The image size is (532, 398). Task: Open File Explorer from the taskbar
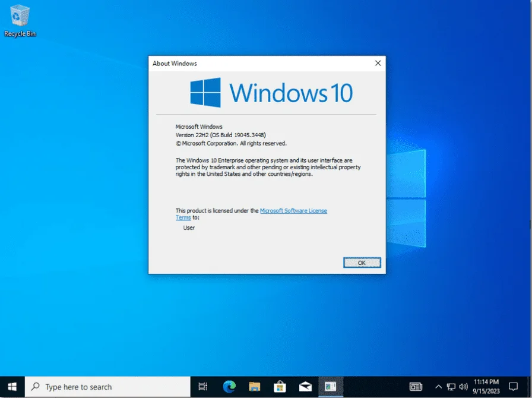[x=255, y=387]
